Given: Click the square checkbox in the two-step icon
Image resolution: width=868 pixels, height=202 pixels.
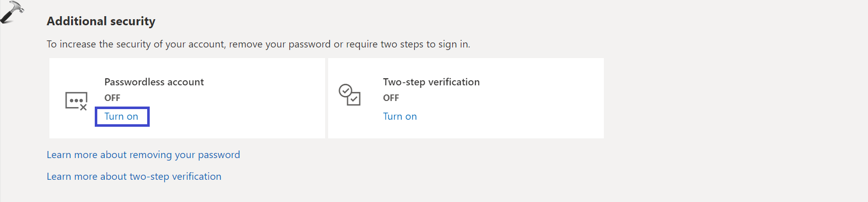Looking at the screenshot, I should [354, 98].
